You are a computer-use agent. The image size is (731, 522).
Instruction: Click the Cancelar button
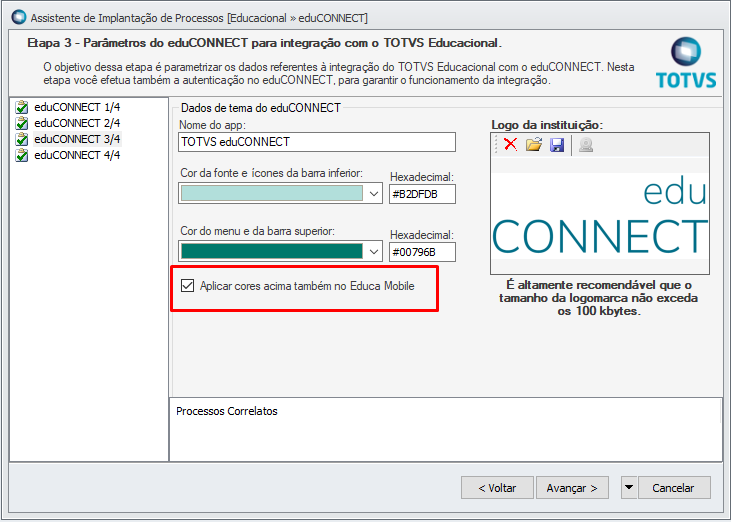(674, 488)
